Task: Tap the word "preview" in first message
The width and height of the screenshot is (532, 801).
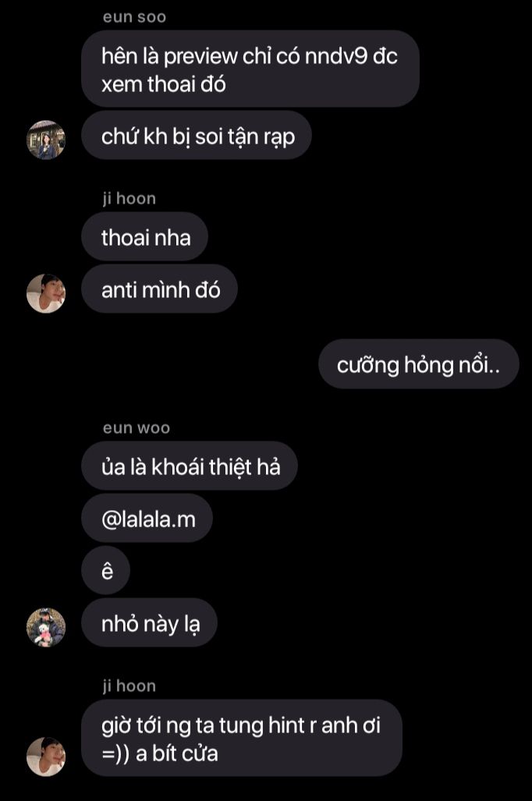Action: [x=200, y=57]
